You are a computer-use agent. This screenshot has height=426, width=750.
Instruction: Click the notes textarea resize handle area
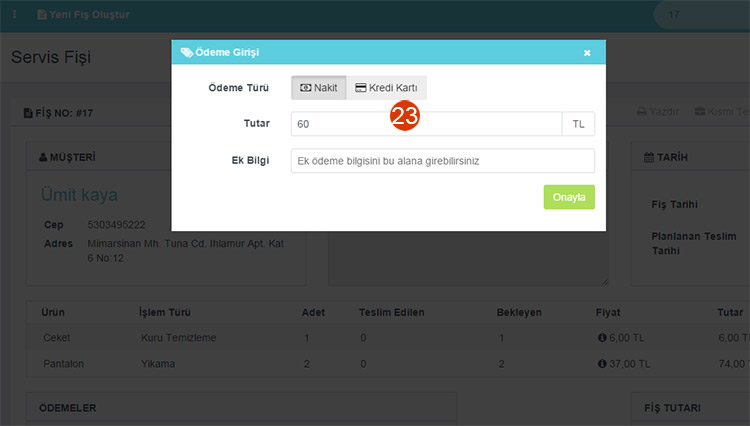tap(605, 282)
